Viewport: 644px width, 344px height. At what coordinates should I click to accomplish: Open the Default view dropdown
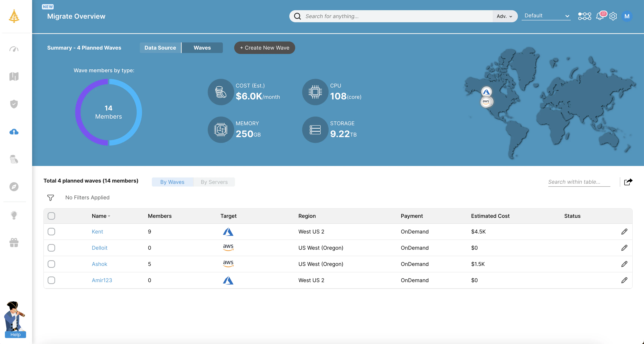546,15
